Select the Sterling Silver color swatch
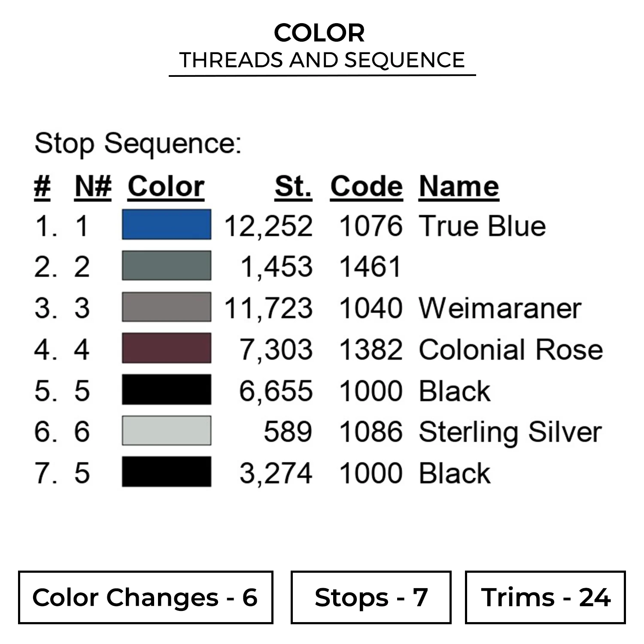This screenshot has height=644, width=644. (167, 431)
